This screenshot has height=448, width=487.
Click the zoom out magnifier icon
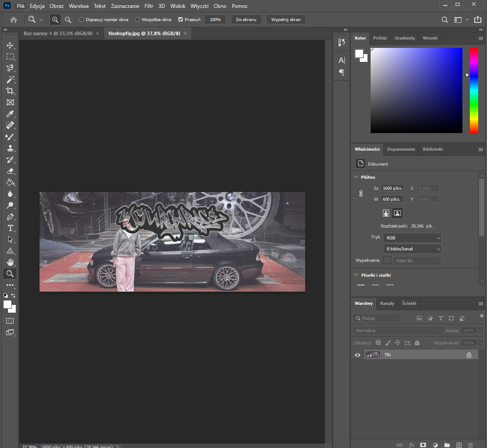pos(68,19)
